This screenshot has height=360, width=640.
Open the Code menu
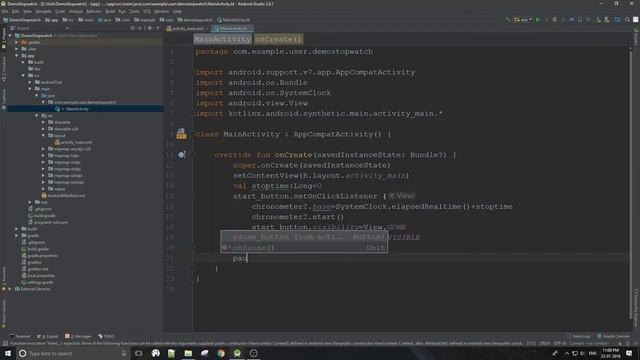pos(60,11)
